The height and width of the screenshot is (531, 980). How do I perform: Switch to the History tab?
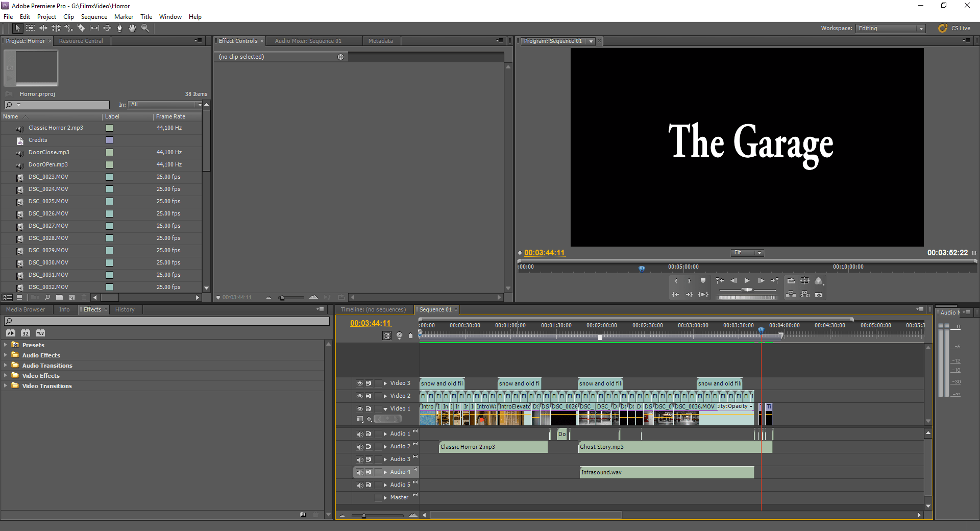point(125,309)
